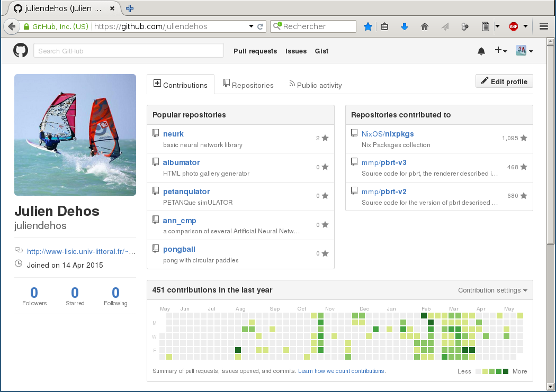
Task: Click the clipboard toolbar icon
Action: pos(486,26)
